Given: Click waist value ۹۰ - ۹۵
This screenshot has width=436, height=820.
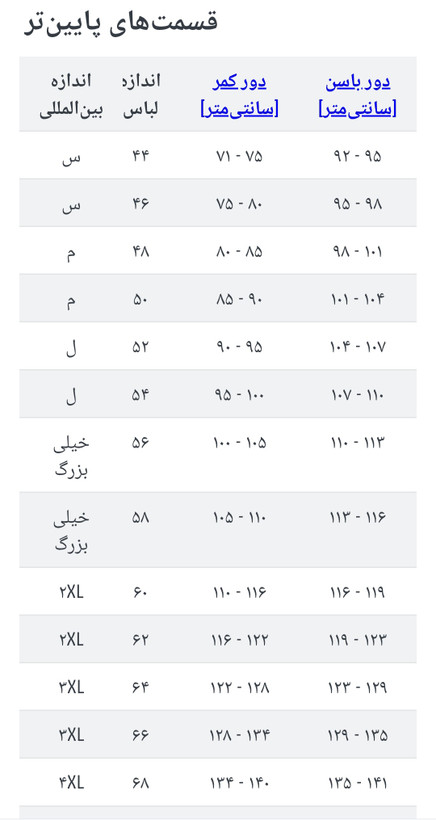Looking at the screenshot, I should pos(239,347).
